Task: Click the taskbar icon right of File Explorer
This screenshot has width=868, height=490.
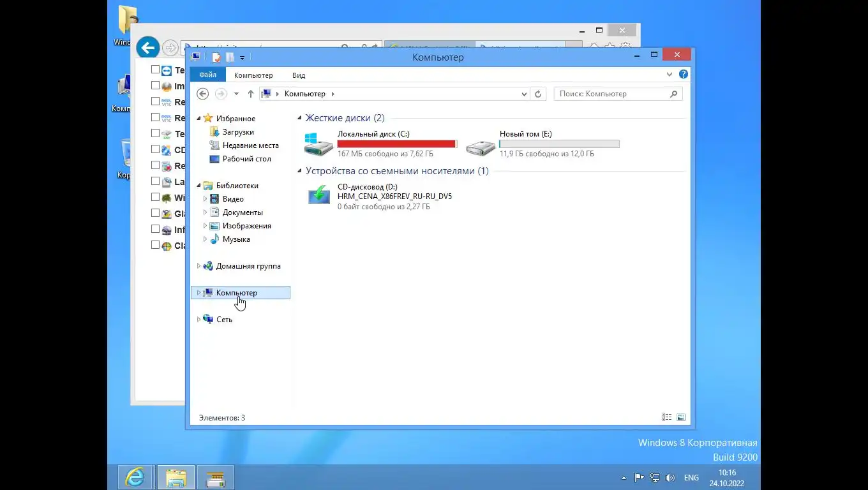Action: point(216,477)
